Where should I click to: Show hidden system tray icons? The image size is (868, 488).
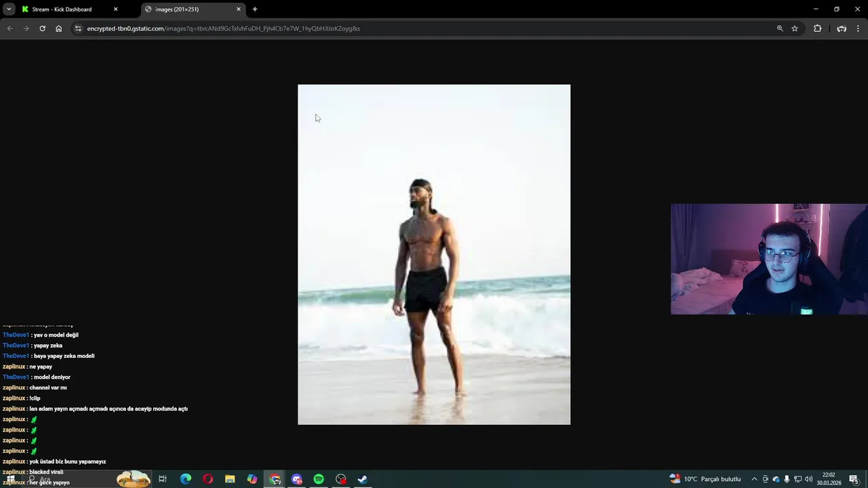tap(754, 479)
